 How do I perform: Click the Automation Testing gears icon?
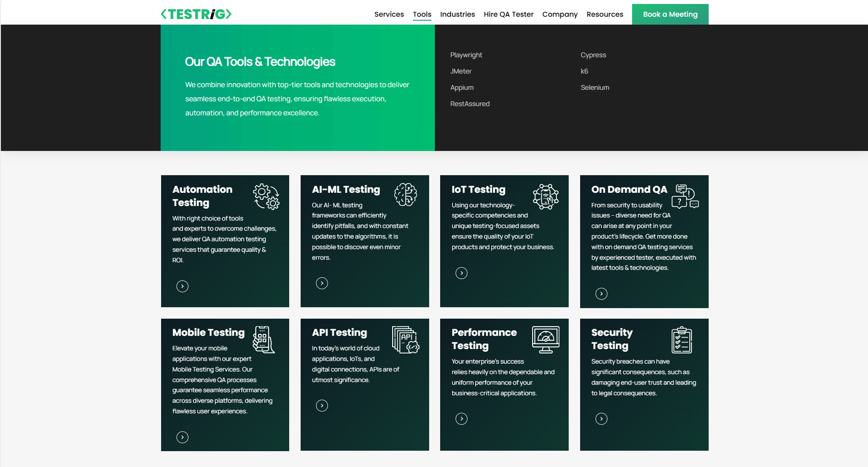coord(266,196)
